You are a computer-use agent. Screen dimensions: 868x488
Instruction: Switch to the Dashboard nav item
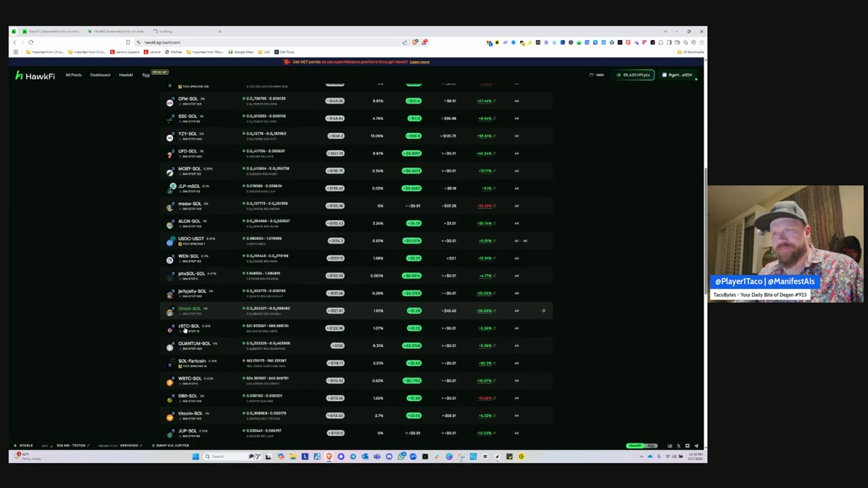[100, 75]
